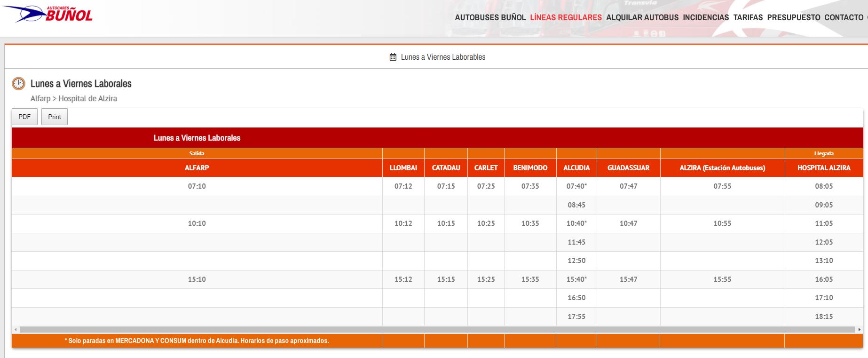Navigate to Tarifas

click(748, 17)
